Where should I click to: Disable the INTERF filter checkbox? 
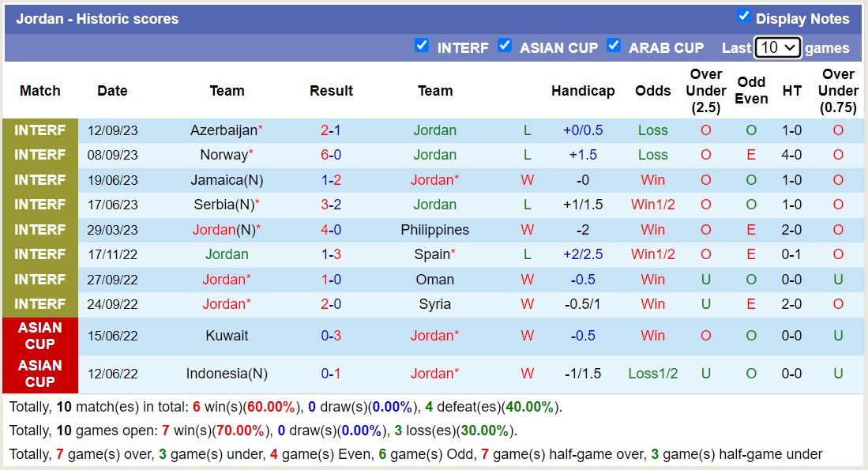pos(422,47)
